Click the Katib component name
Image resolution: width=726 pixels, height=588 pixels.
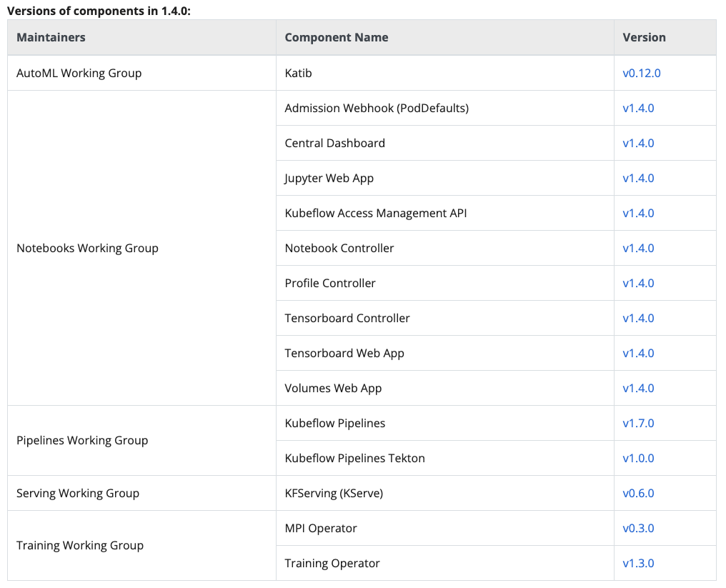click(298, 73)
